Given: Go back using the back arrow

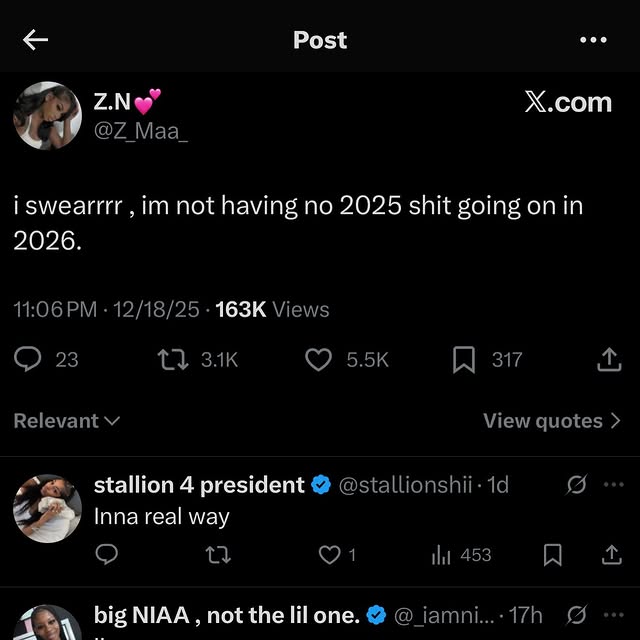Looking at the screenshot, I should pyautogui.click(x=36, y=40).
